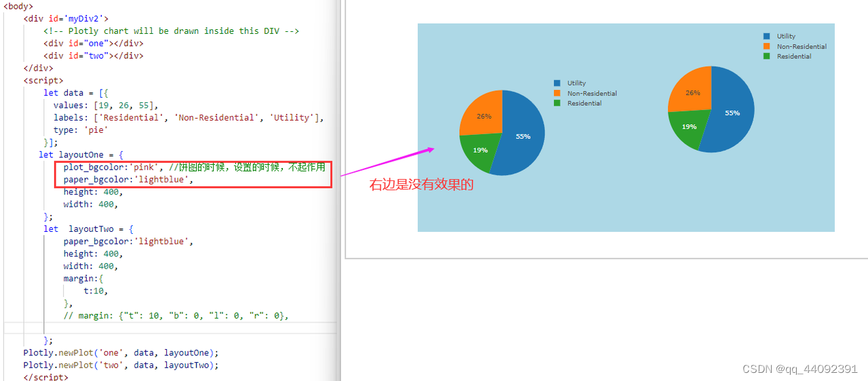This screenshot has width=868, height=381.
Task: Toggle the Utility legend label of the right pie
Action: [x=786, y=37]
